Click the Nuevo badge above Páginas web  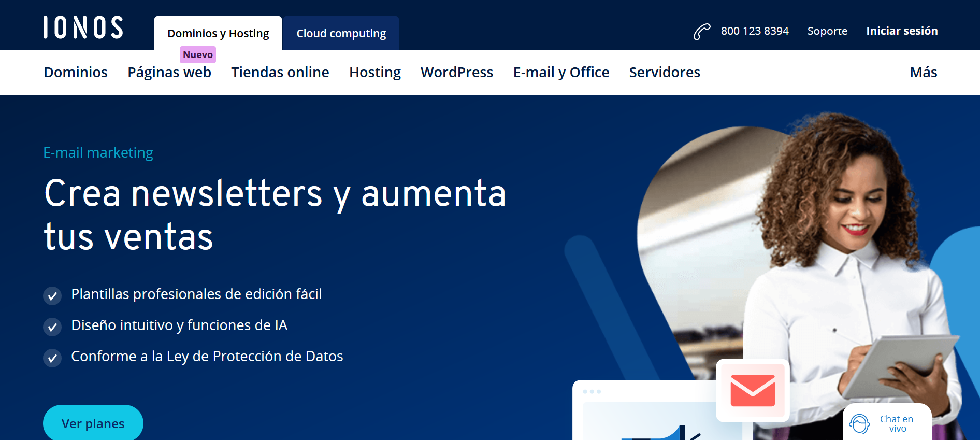coord(198,54)
